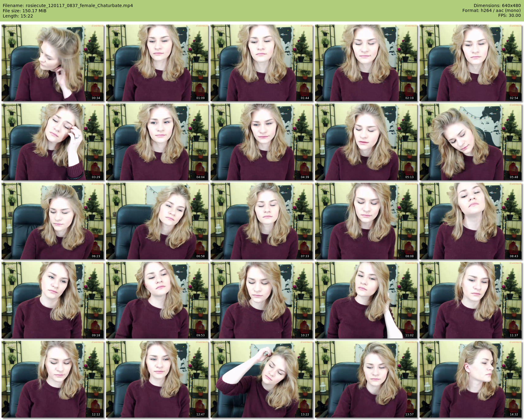This screenshot has width=524, height=420.
Task: Select the frame marked 06:23
Action: tap(53, 221)
